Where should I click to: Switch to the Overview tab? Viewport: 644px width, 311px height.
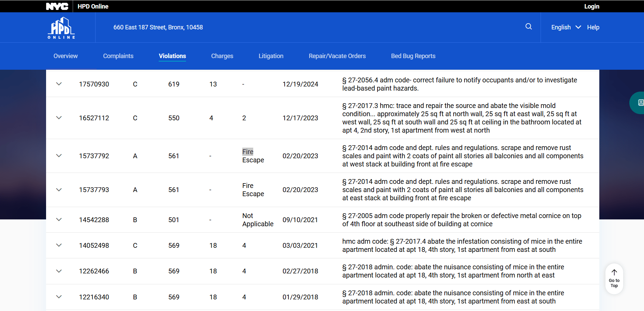66,56
